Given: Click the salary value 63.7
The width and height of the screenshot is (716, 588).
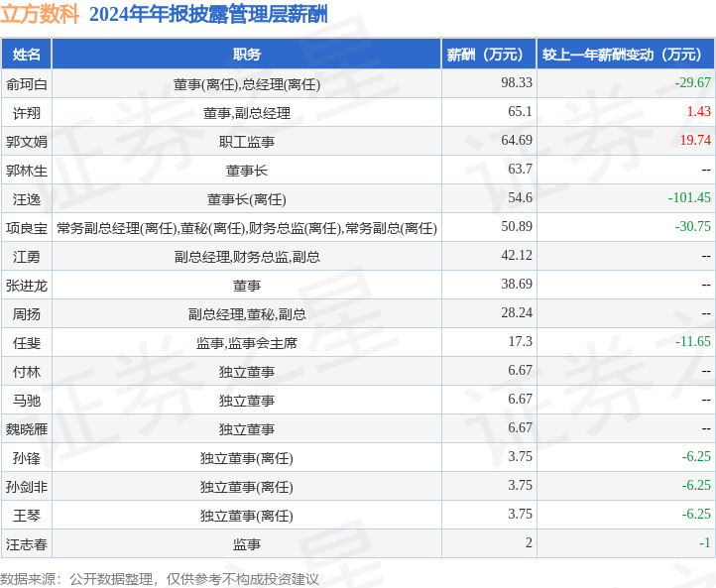Looking at the screenshot, I should 520,169.
